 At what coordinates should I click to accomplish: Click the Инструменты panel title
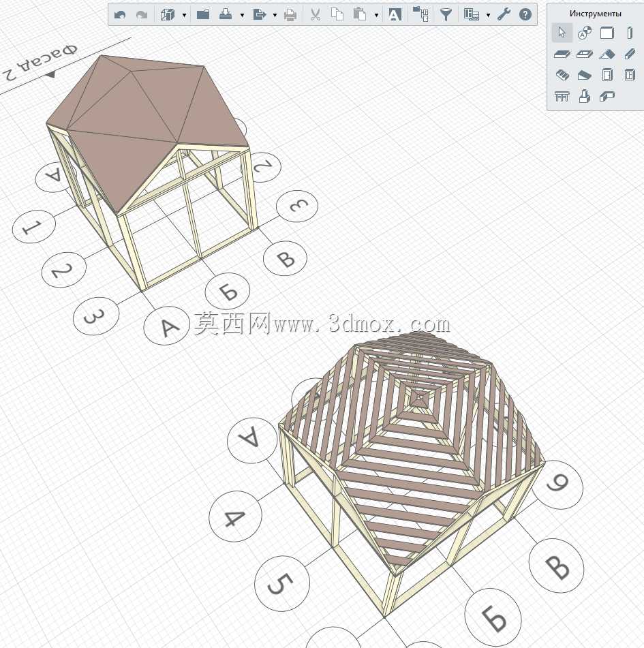pyautogui.click(x=595, y=14)
